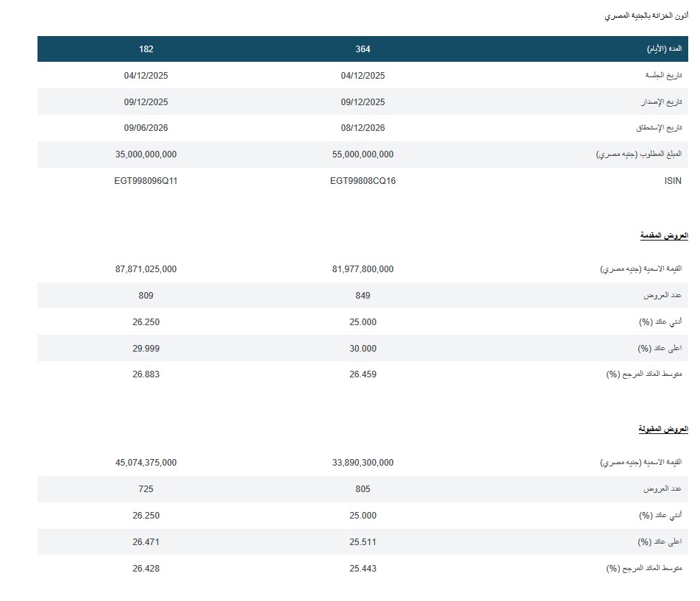Click the submitted bids count 849
The height and width of the screenshot is (601, 700).
pos(362,296)
